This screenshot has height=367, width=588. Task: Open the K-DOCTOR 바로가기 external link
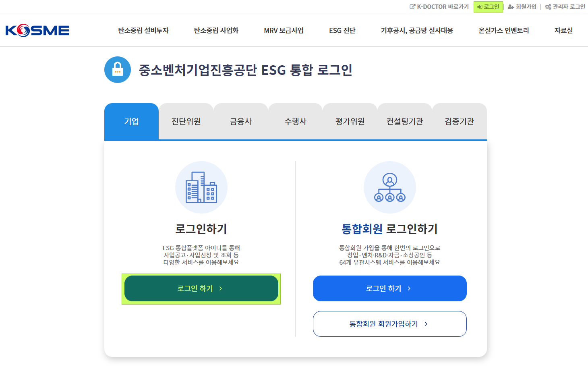click(439, 7)
